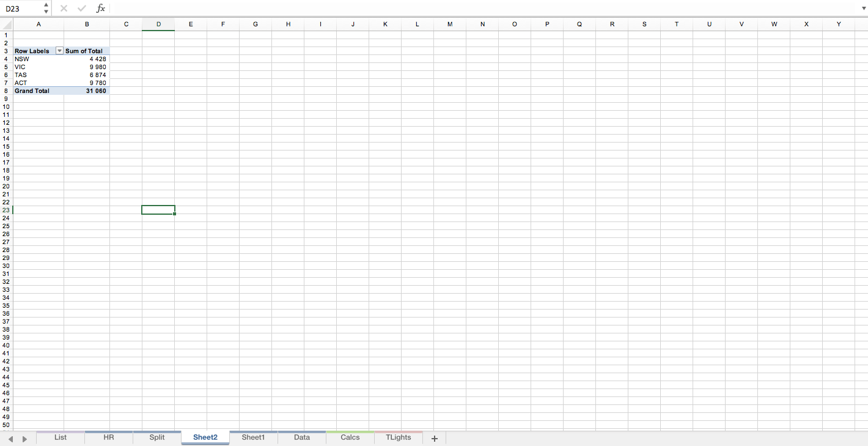Open the Row Labels filter dropdown
The height and width of the screenshot is (446, 868).
click(59, 51)
